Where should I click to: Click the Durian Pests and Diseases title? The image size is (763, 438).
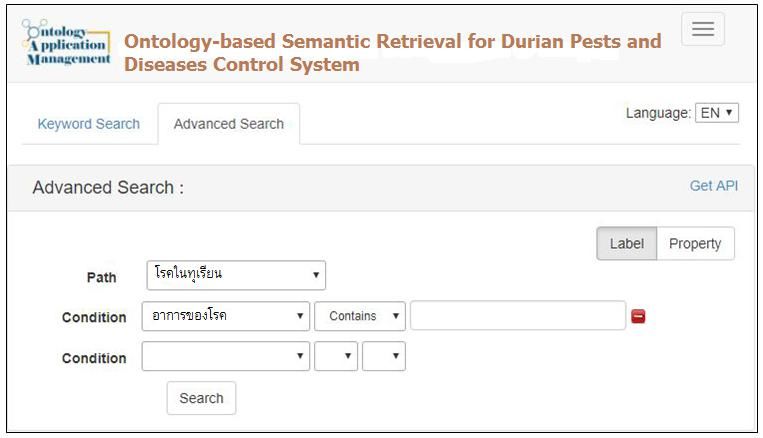click(x=393, y=53)
